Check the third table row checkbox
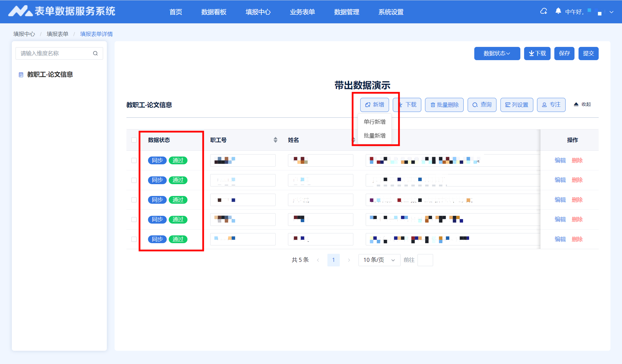This screenshot has height=364, width=622. tap(134, 200)
